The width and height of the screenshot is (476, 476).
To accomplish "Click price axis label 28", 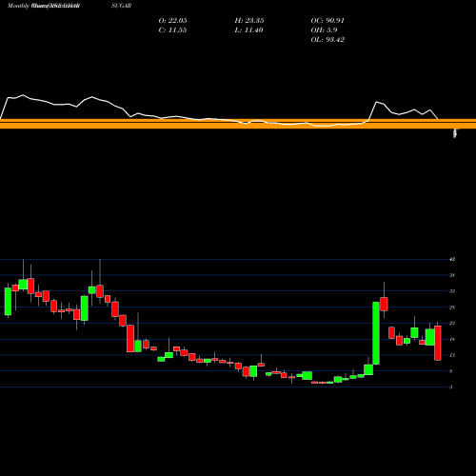I will coord(452,307).
